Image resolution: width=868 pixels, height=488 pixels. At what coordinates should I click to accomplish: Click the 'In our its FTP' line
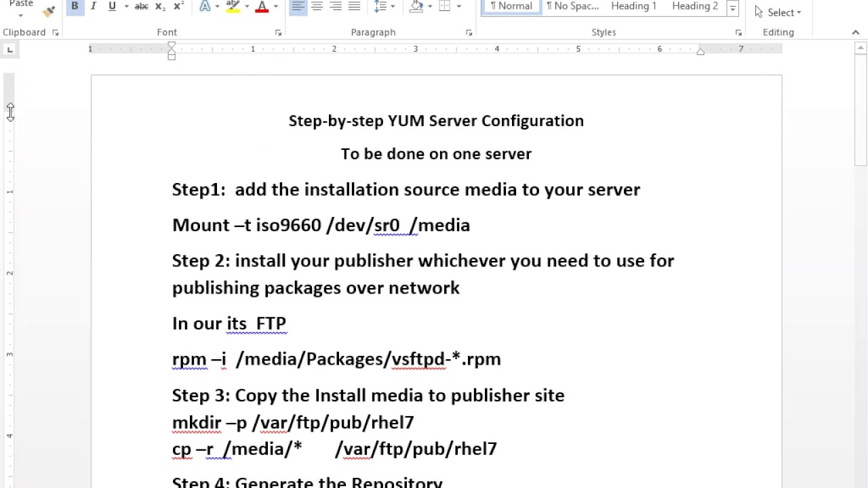229,323
